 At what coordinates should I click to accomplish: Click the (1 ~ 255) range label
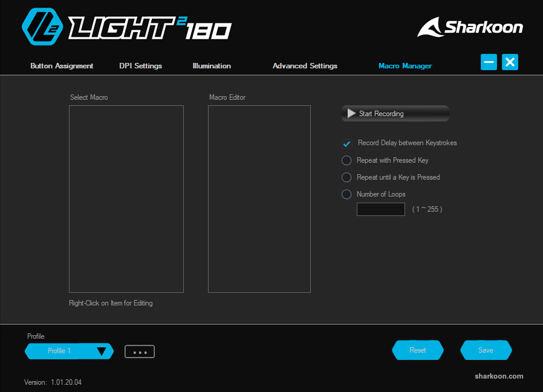point(427,209)
